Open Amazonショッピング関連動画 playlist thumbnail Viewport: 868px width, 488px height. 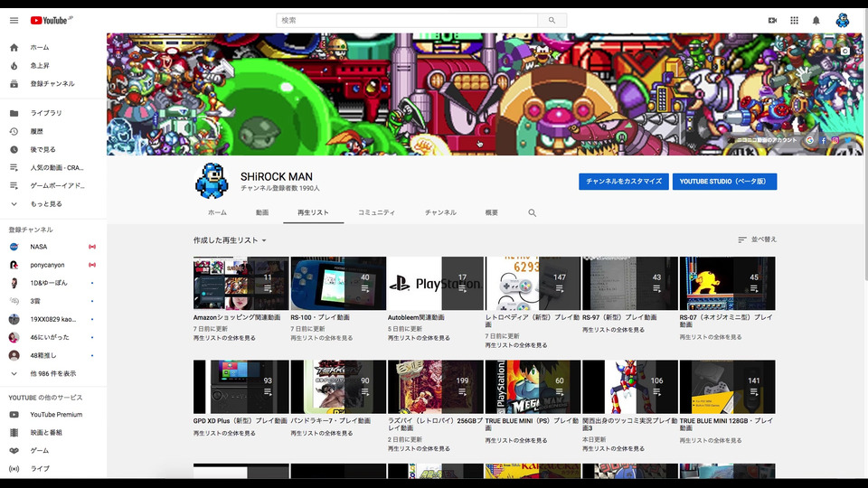pyautogui.click(x=241, y=283)
